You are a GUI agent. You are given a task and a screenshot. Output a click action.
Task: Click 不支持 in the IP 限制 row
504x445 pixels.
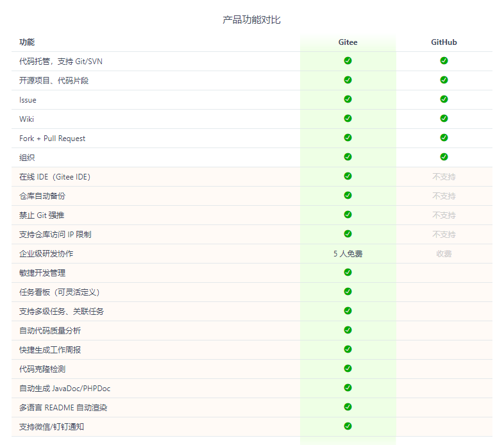[x=444, y=235]
